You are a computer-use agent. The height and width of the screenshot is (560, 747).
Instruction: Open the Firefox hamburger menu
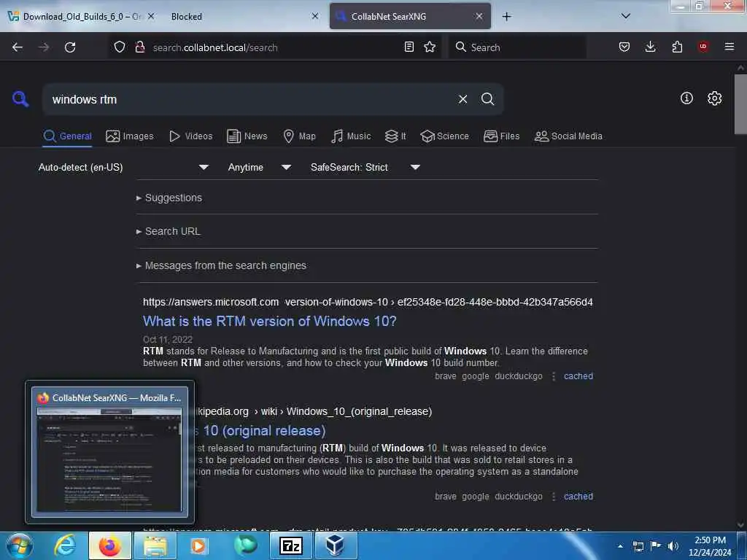(x=729, y=47)
